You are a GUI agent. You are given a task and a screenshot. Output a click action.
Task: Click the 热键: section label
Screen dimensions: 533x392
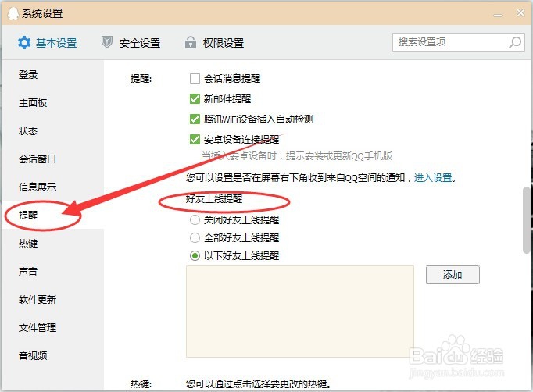[x=141, y=384]
